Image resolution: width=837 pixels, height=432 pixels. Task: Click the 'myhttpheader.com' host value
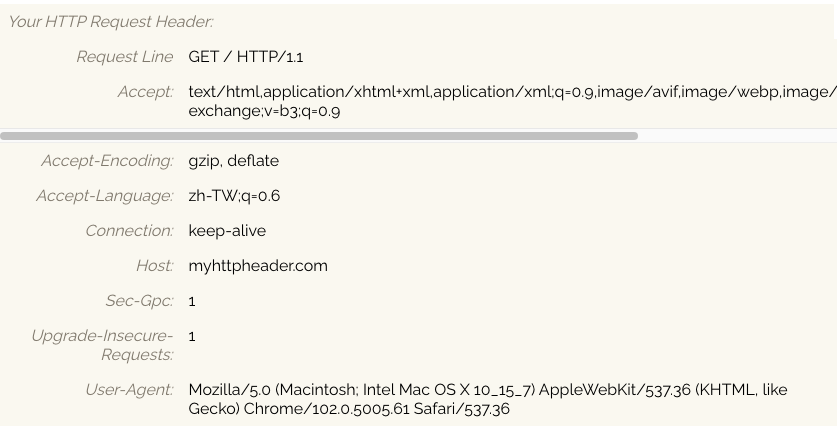[258, 266]
